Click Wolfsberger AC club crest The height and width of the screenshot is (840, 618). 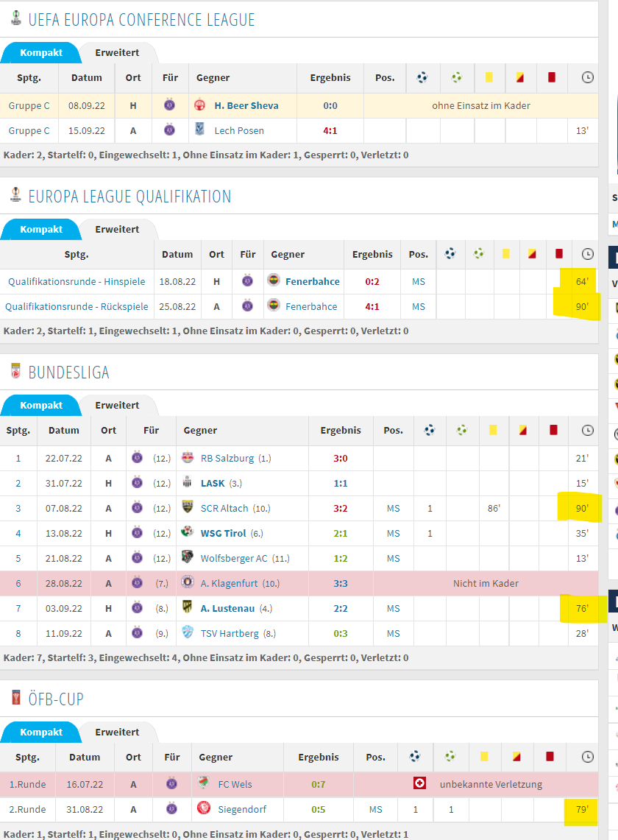click(x=188, y=557)
